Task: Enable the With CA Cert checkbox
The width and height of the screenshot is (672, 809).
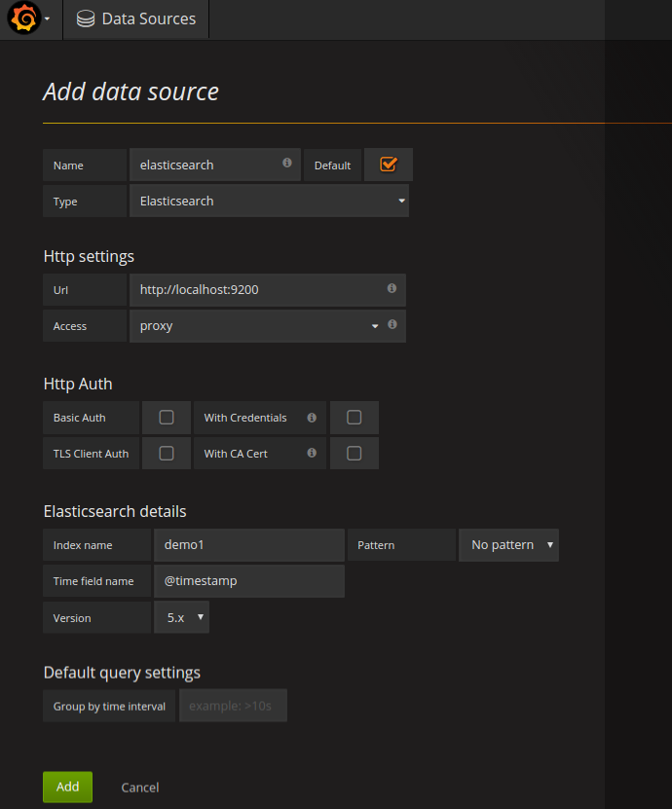Action: pos(355,454)
